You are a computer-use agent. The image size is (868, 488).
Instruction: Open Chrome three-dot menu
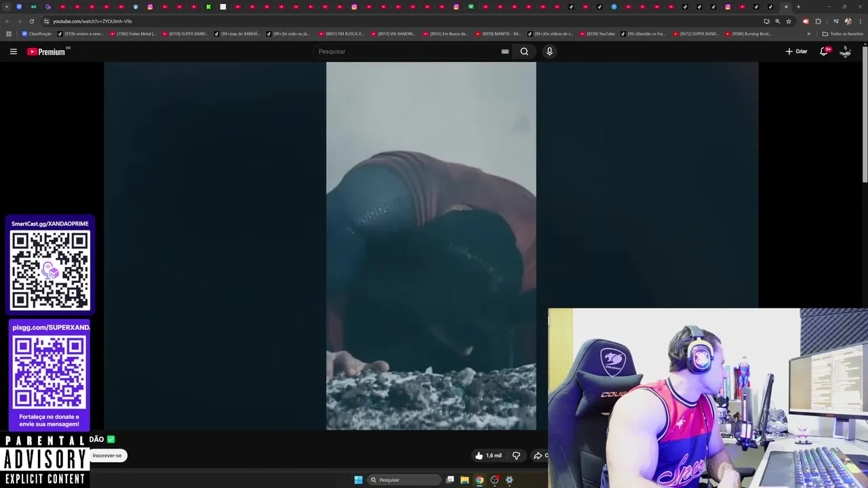tap(860, 21)
